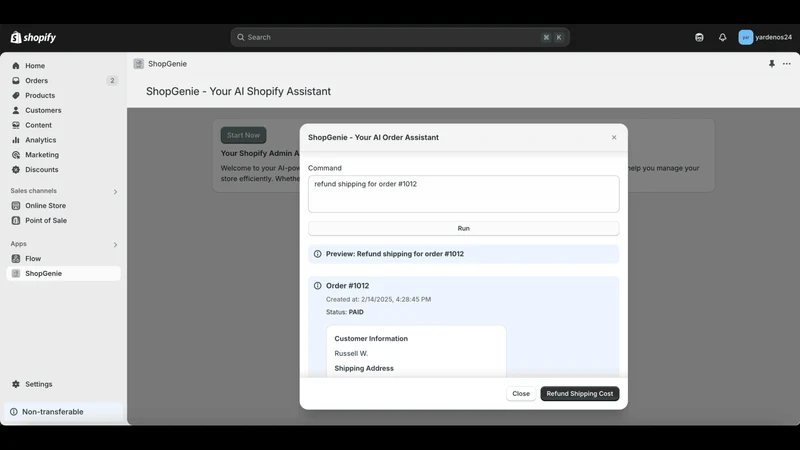
Task: Click the Non-transferable notice
Action: point(64,412)
